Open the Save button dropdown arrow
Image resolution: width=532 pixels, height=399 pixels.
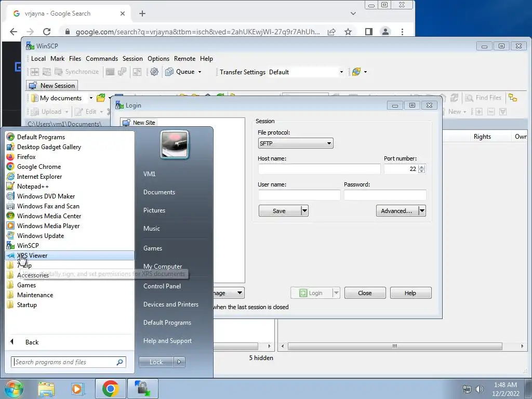pyautogui.click(x=304, y=211)
